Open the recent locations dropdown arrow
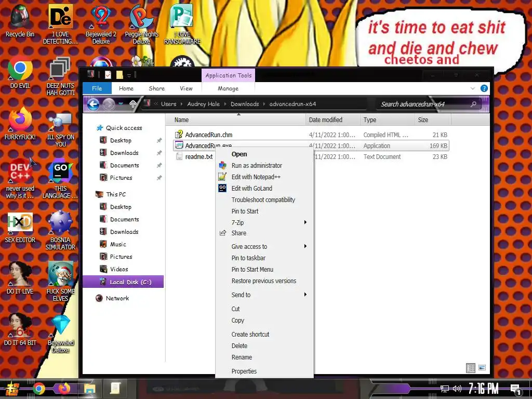Screen dimensions: 532x399 121,104
